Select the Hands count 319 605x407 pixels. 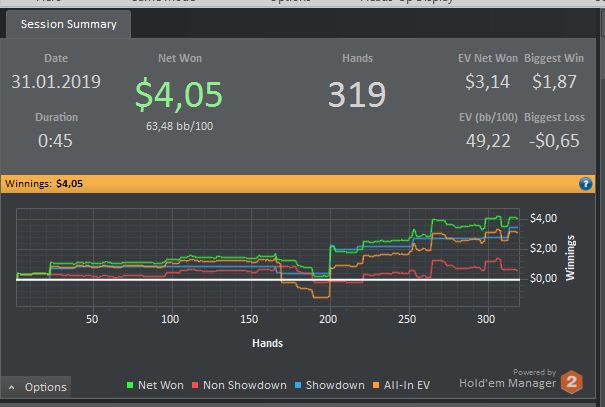point(357,95)
